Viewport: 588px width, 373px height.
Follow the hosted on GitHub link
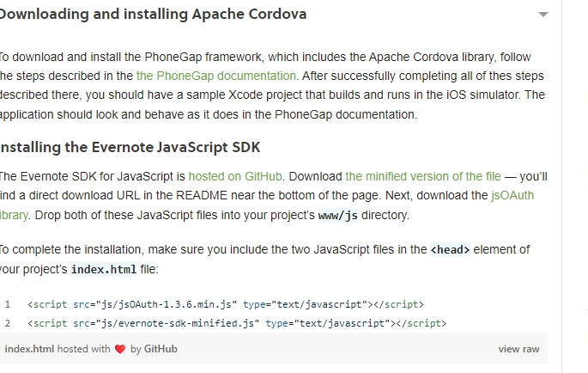pos(235,176)
